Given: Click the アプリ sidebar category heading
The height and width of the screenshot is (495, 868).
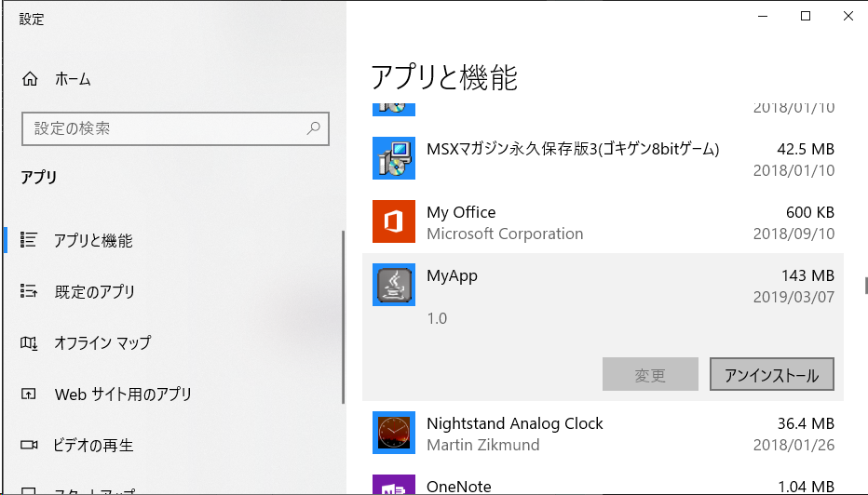Looking at the screenshot, I should pos(39,178).
